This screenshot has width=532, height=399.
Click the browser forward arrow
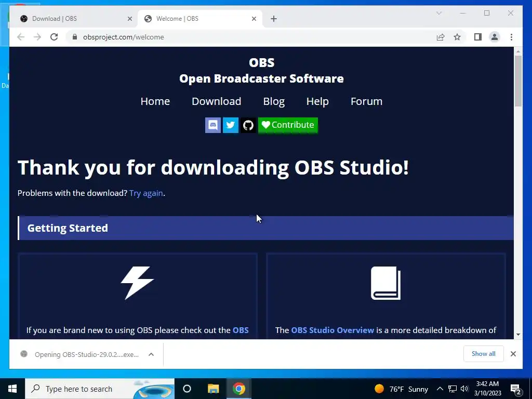[x=37, y=37]
